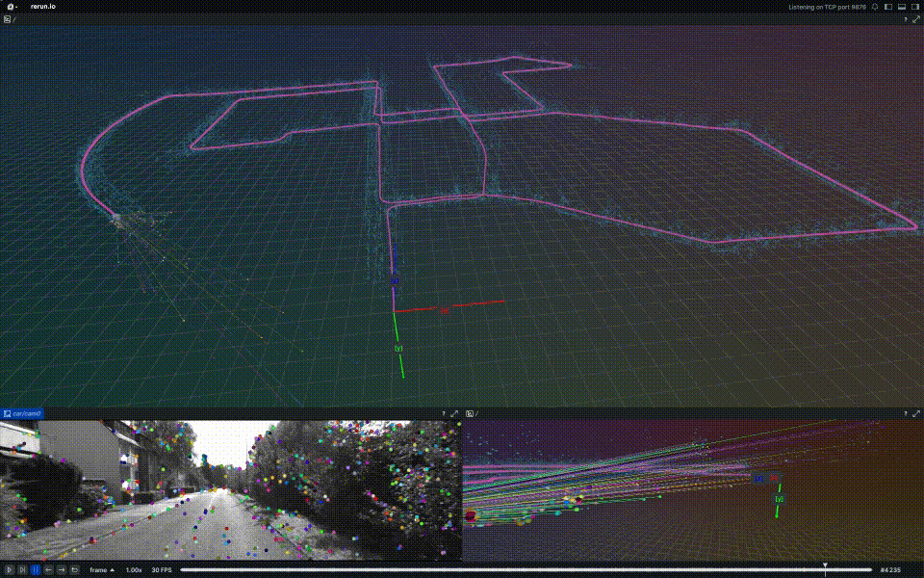Click the camera image in car/cam0 view
Viewport: 924px width, 578px height.
coord(230,490)
